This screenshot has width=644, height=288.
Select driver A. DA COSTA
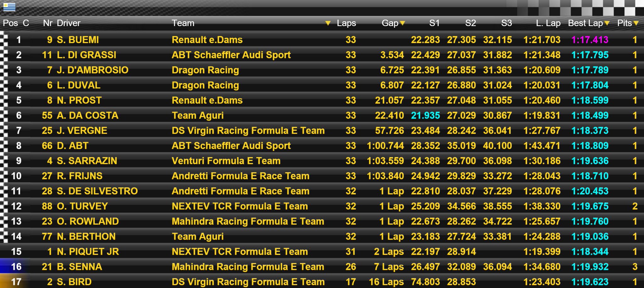pyautogui.click(x=87, y=115)
